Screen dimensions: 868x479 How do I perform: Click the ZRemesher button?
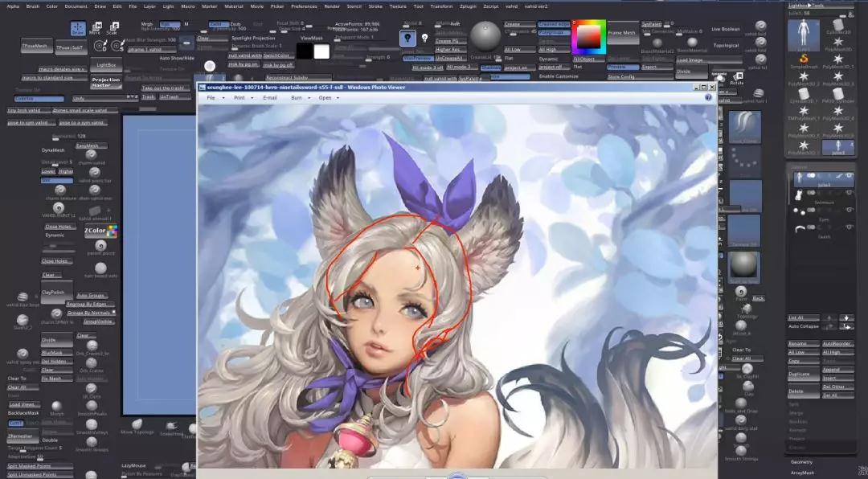click(x=23, y=436)
